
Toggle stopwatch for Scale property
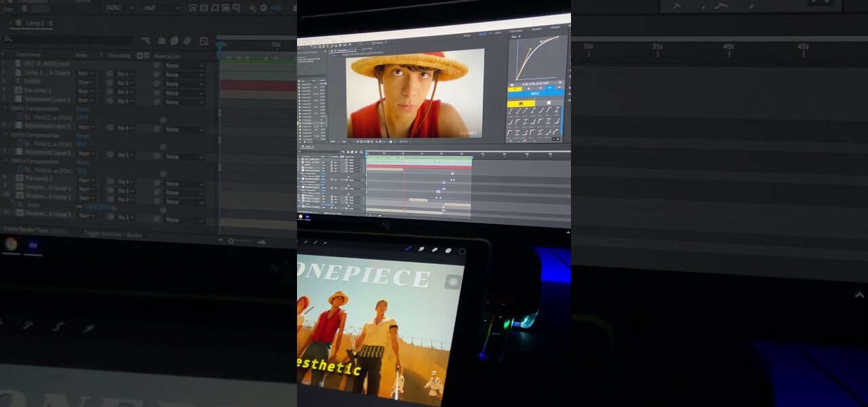point(12,204)
